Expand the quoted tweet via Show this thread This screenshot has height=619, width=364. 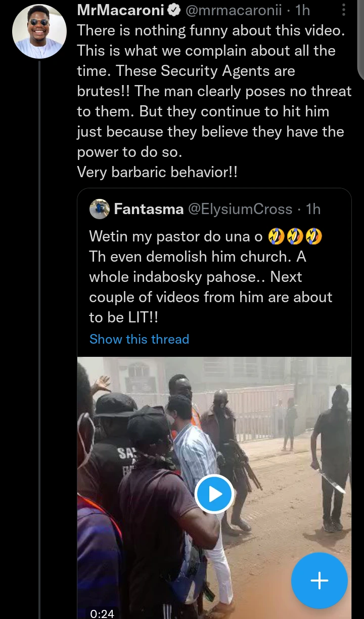click(x=139, y=339)
